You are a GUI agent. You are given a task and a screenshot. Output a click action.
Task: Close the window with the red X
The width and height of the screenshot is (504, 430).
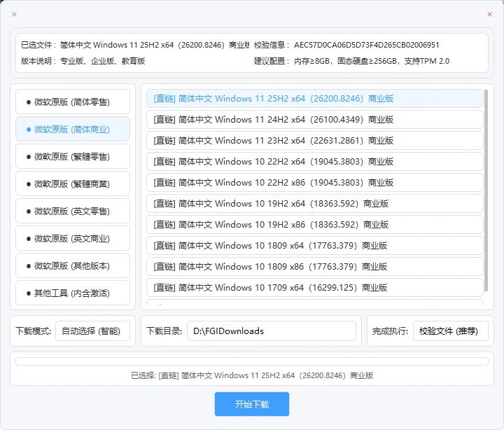pyautogui.click(x=489, y=15)
